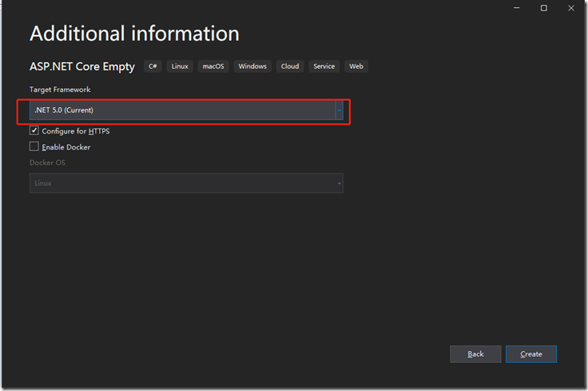
Task: Click the Target Framework label
Action: (x=60, y=90)
